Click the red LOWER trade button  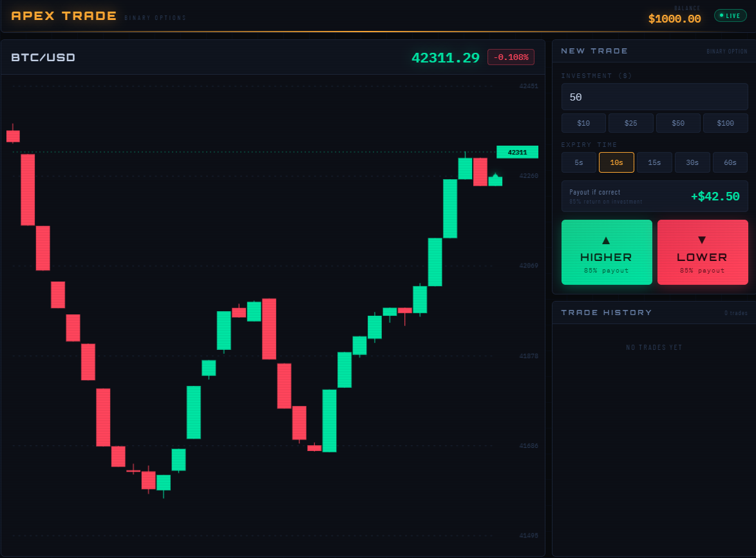(702, 253)
